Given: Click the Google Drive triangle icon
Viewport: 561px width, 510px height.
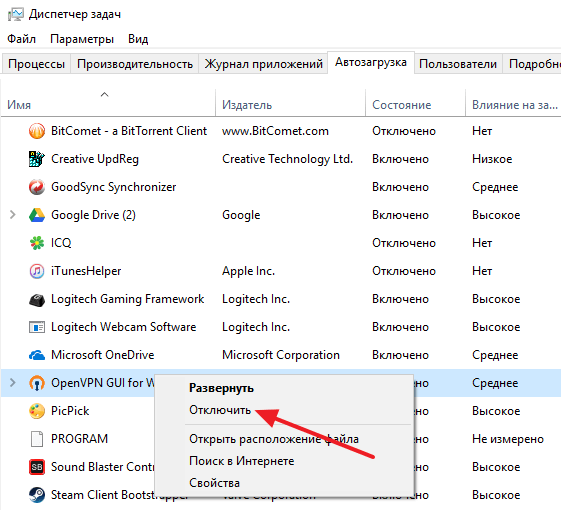Looking at the screenshot, I should click(x=37, y=215).
